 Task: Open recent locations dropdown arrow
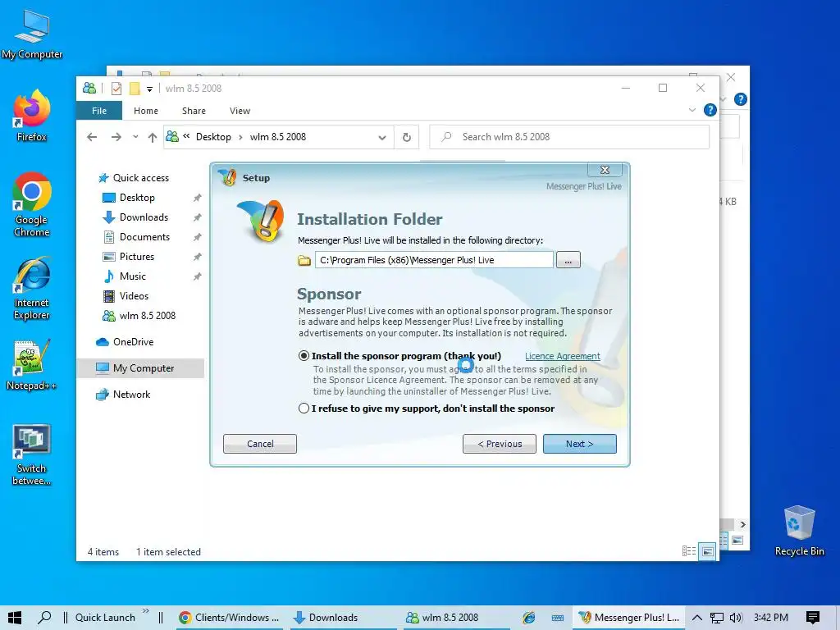click(135, 137)
